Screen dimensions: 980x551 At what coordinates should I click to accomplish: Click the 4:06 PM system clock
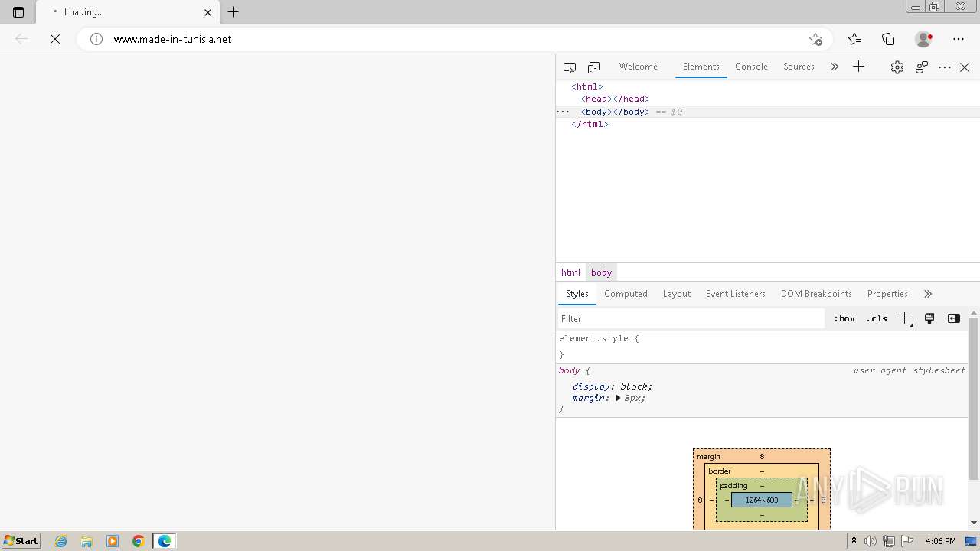coord(940,541)
